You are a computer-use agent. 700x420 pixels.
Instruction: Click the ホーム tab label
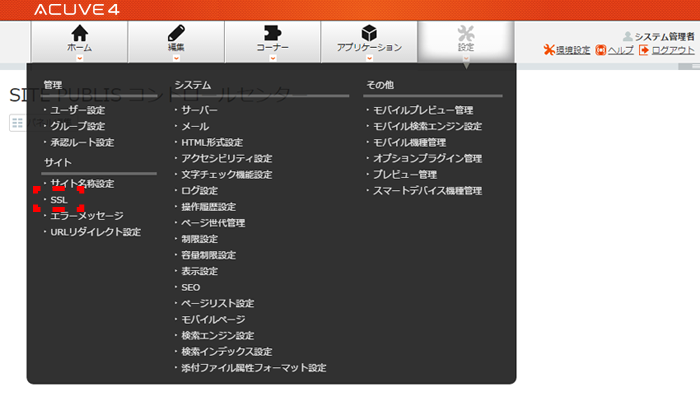click(79, 47)
